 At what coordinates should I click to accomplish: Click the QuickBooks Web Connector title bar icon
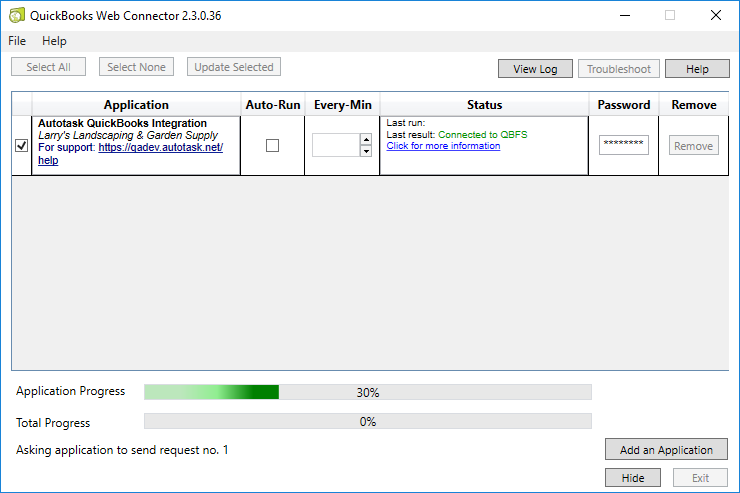click(x=17, y=15)
